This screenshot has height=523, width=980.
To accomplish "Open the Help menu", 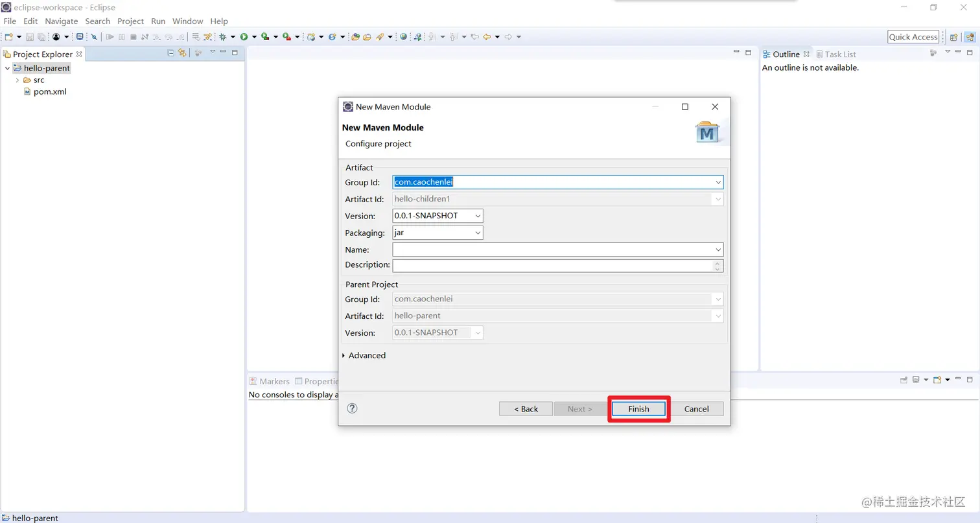I will click(219, 21).
